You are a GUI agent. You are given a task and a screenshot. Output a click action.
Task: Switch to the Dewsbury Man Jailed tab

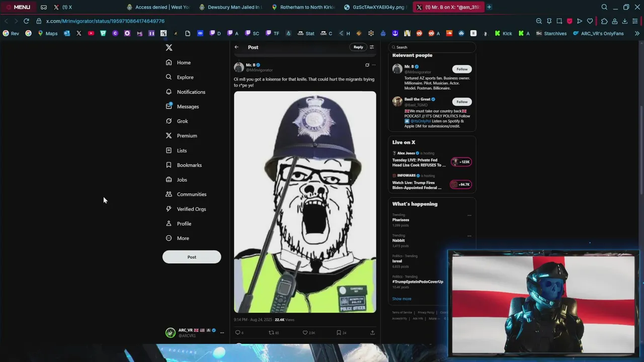click(230, 7)
